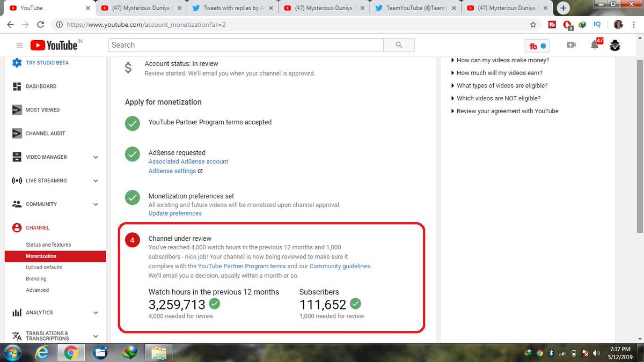Viewport: 644px width, 362px height.
Task: Click the search magnifier button
Action: click(x=399, y=45)
